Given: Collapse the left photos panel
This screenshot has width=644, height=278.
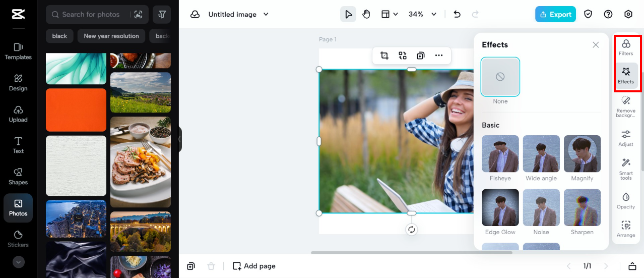Looking at the screenshot, I should (x=179, y=139).
